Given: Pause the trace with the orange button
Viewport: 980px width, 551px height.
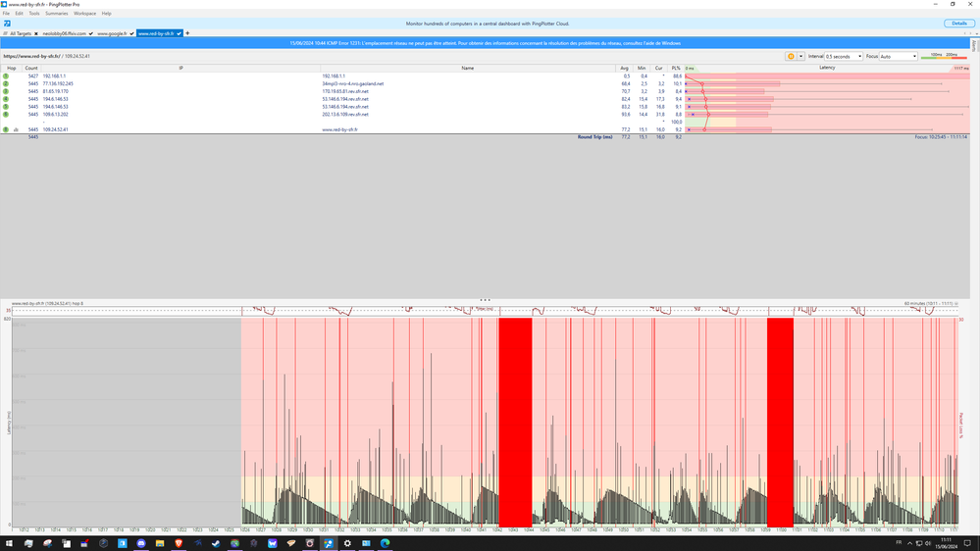Looking at the screenshot, I should (791, 56).
